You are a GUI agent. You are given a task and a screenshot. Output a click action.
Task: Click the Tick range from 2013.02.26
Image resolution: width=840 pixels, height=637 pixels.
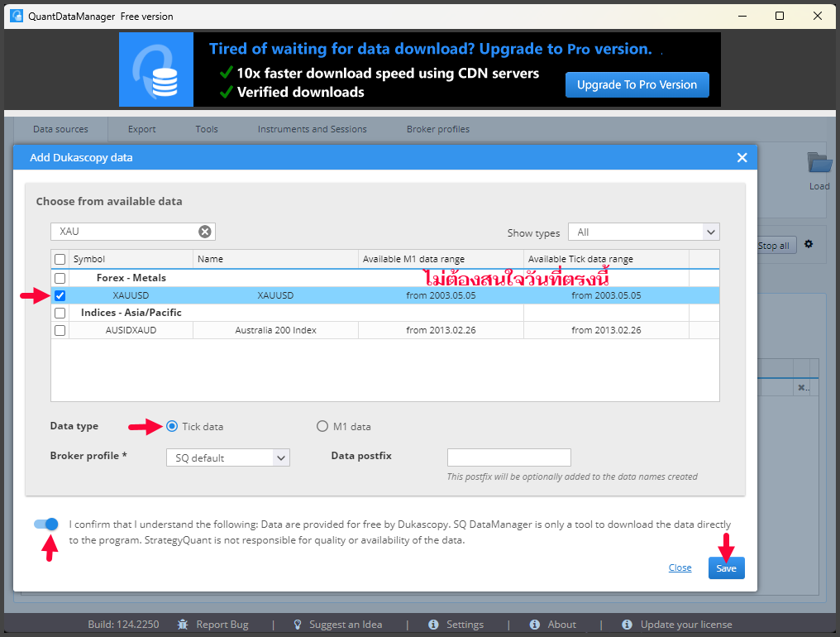coord(606,330)
